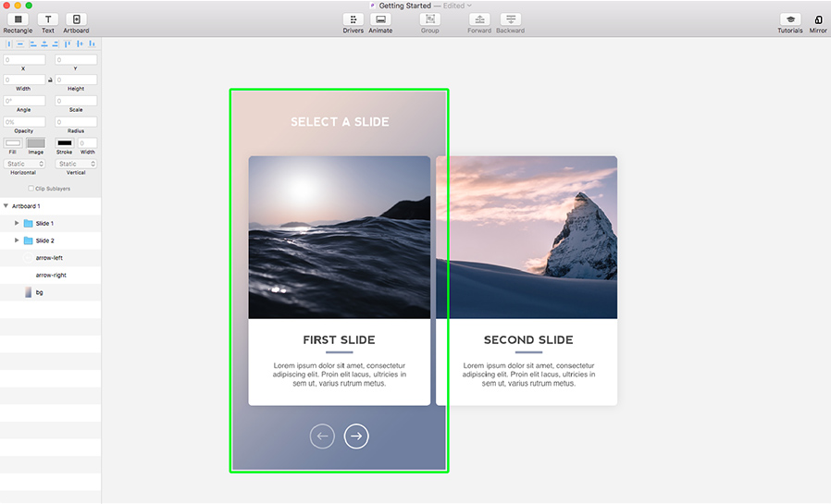Click the Getting Started document title
Viewport: 831px width, 504px height.
coord(405,6)
